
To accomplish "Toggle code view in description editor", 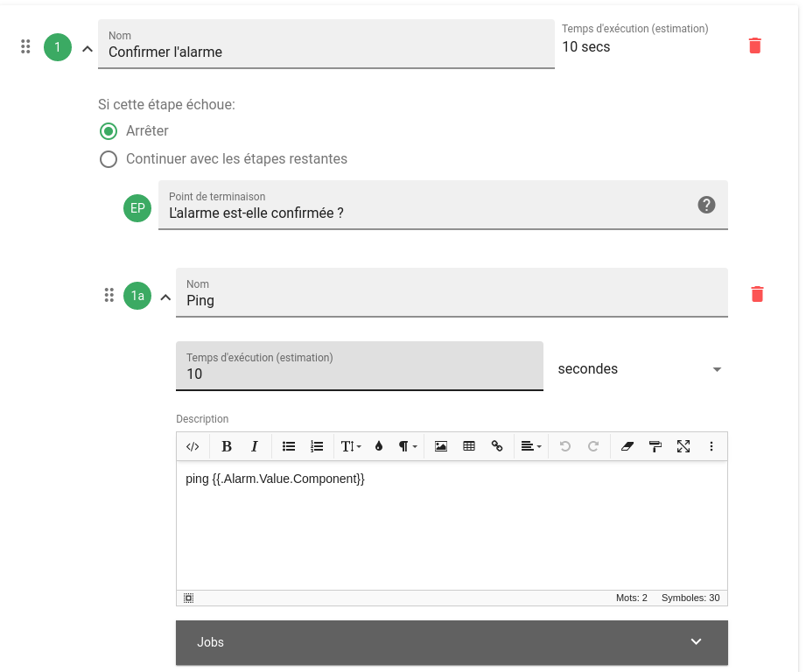I will pyautogui.click(x=193, y=446).
